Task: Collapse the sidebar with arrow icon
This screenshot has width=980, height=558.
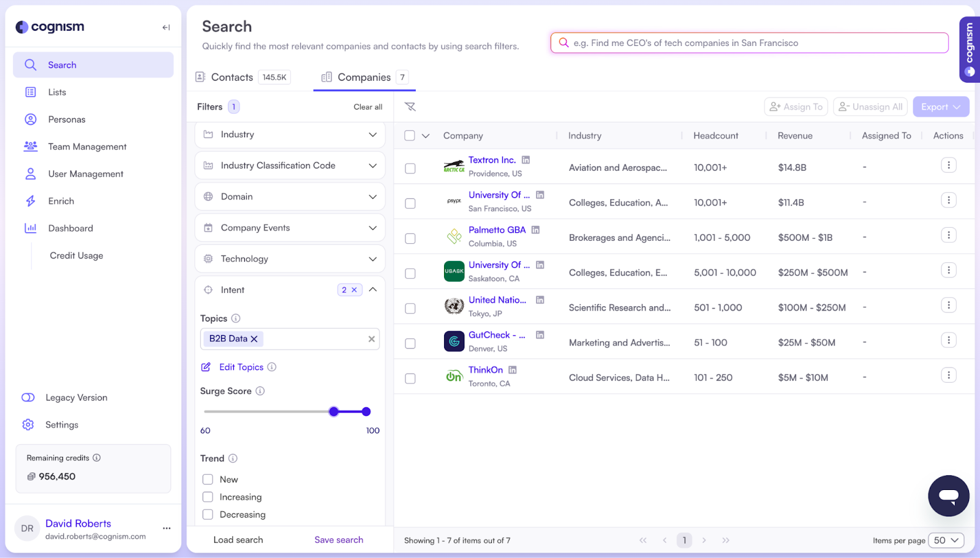Action: 166,28
